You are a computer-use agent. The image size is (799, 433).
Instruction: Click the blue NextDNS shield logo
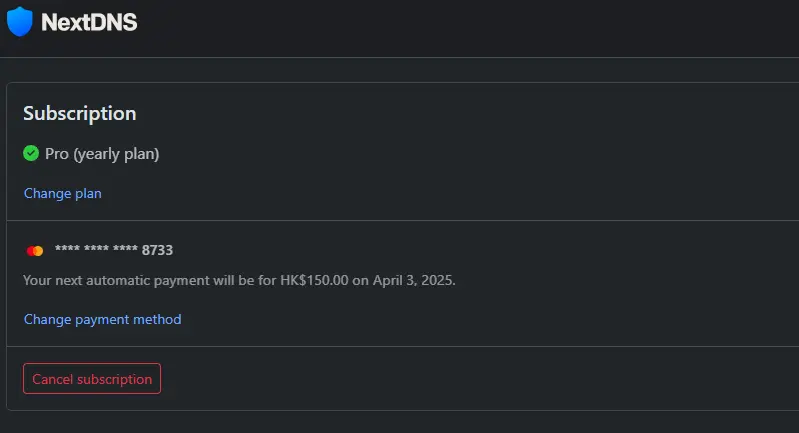pos(19,21)
